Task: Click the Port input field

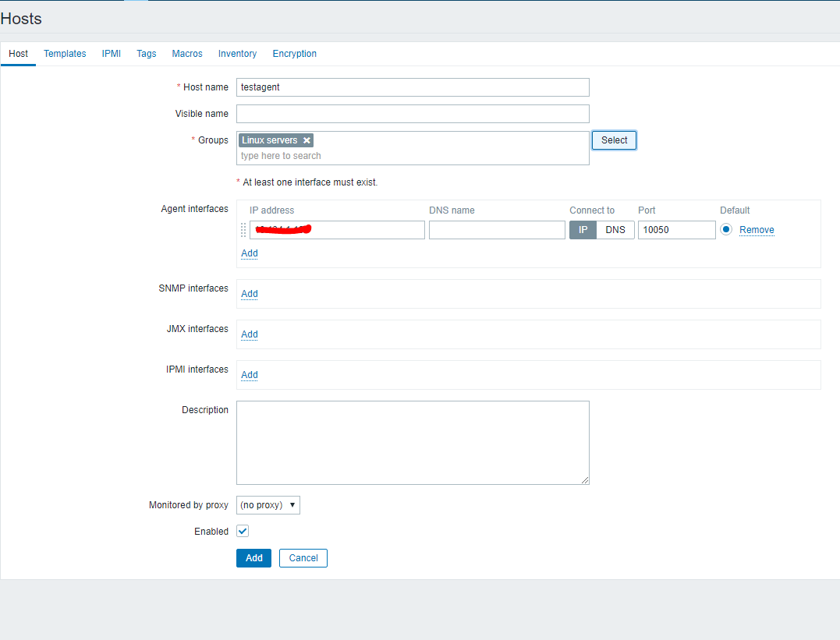Action: pyautogui.click(x=676, y=230)
